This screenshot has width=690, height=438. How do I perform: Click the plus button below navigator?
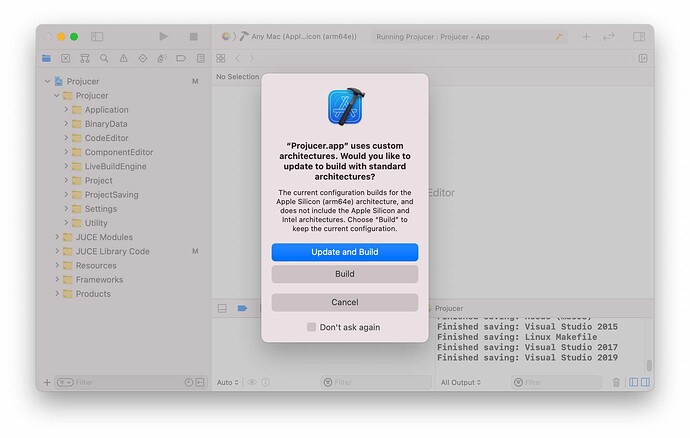click(47, 383)
